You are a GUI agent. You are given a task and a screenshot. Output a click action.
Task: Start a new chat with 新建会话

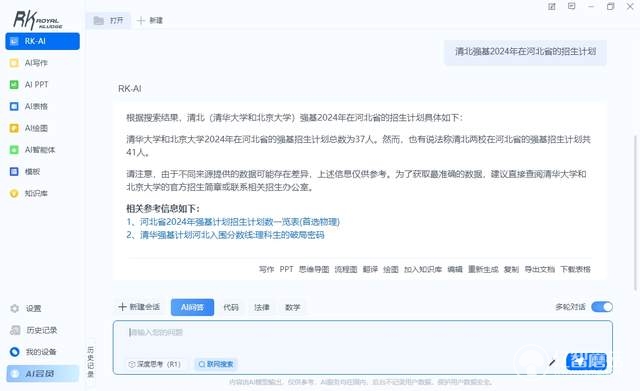coord(139,307)
